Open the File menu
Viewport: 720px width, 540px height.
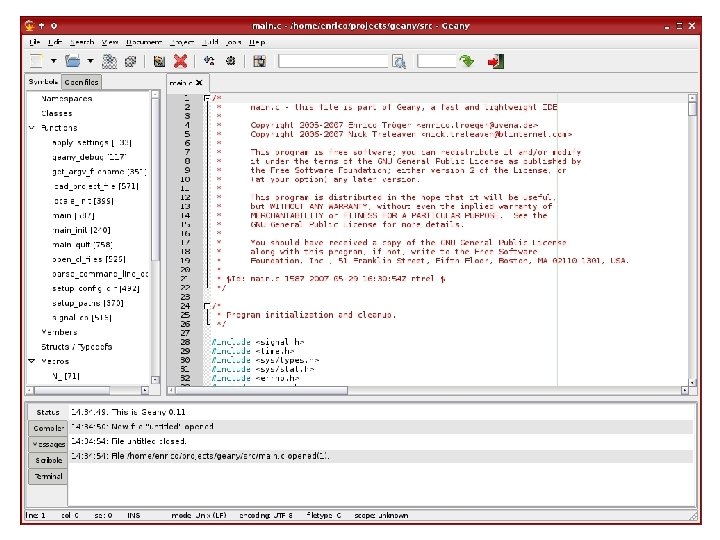tap(34, 42)
